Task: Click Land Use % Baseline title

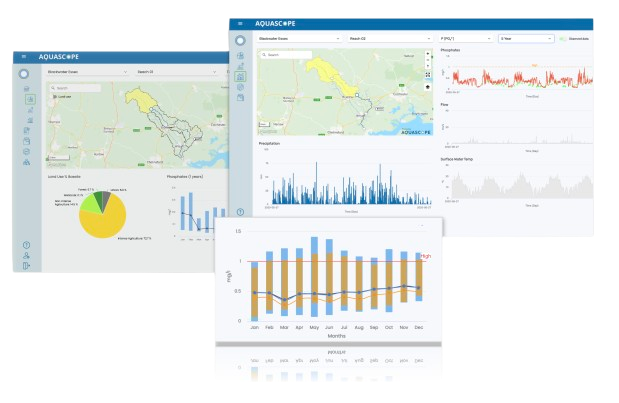Action: pyautogui.click(x=64, y=176)
